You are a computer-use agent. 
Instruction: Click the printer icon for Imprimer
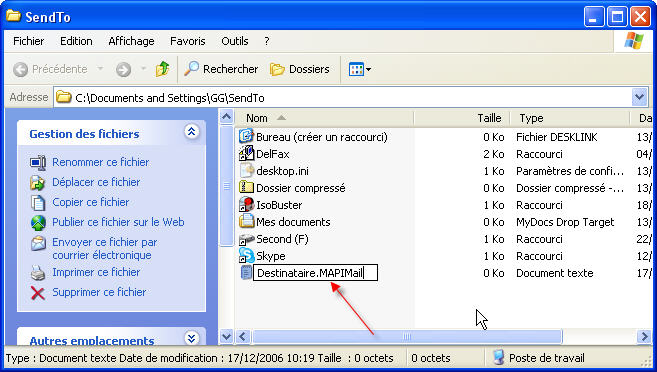(38, 273)
